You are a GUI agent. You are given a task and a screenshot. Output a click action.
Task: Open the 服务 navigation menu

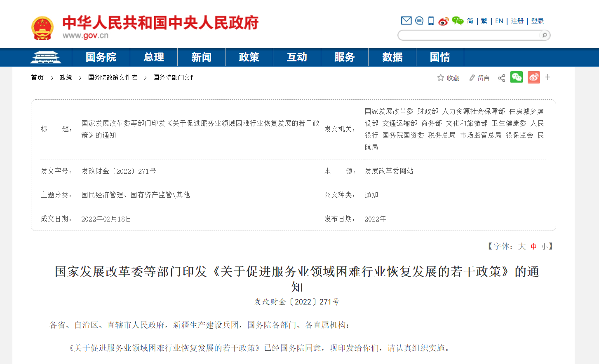[344, 57]
